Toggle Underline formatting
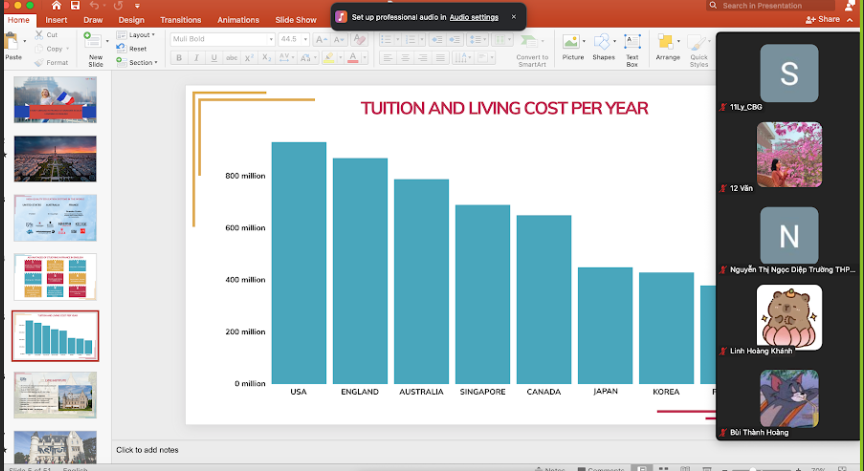 [x=213, y=58]
